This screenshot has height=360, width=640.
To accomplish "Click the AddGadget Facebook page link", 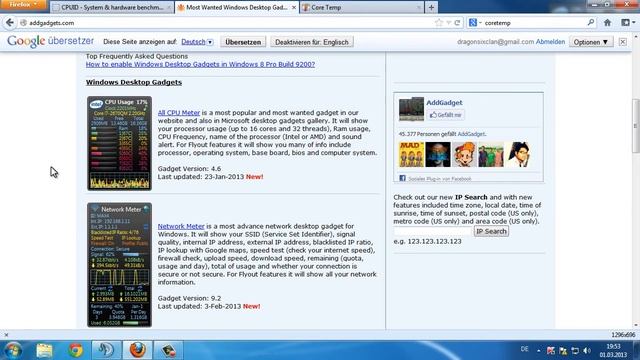I will coord(444,102).
